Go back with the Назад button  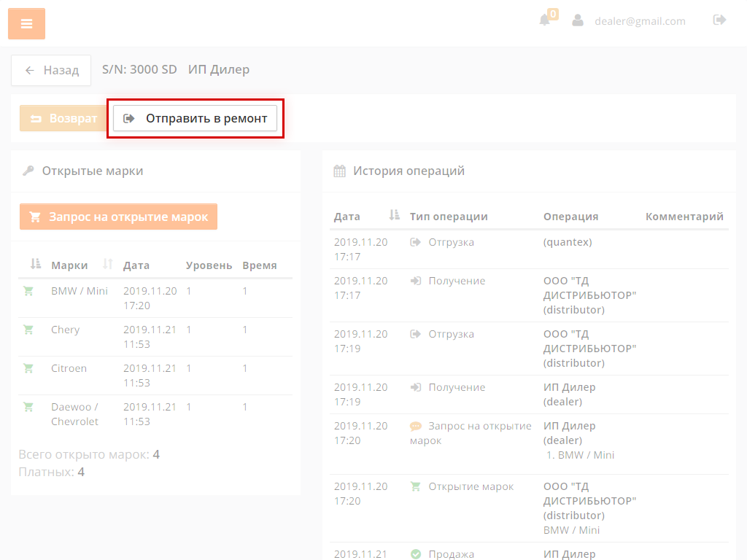pos(51,70)
